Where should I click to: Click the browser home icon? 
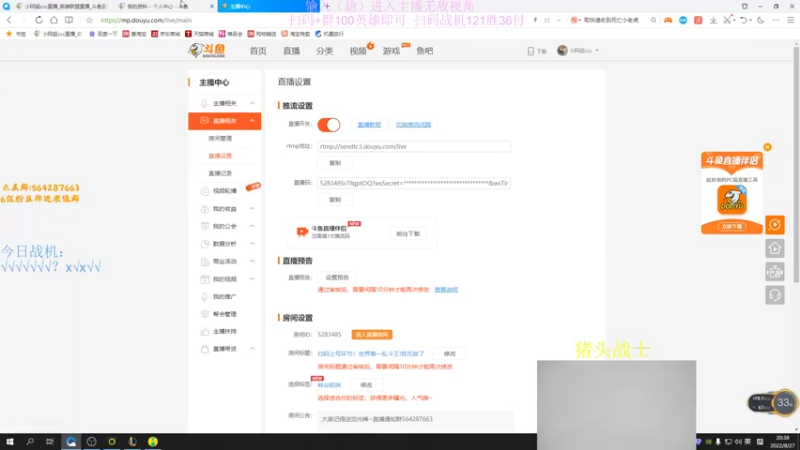tap(54, 20)
